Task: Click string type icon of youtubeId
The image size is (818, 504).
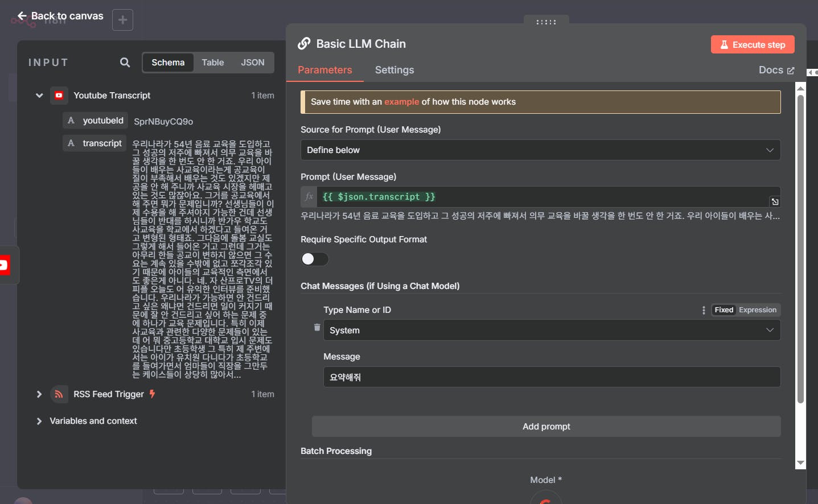Action: (71, 121)
